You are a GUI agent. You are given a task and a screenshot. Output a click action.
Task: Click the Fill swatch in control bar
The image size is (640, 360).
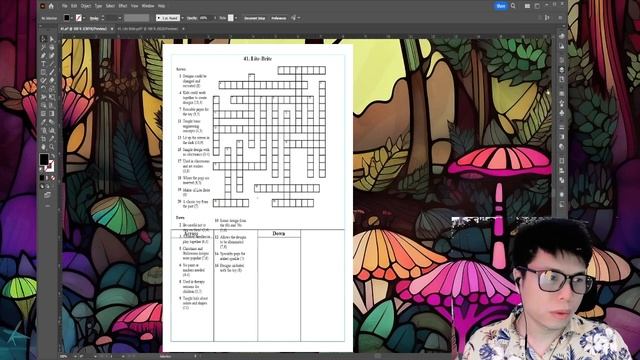(67, 18)
